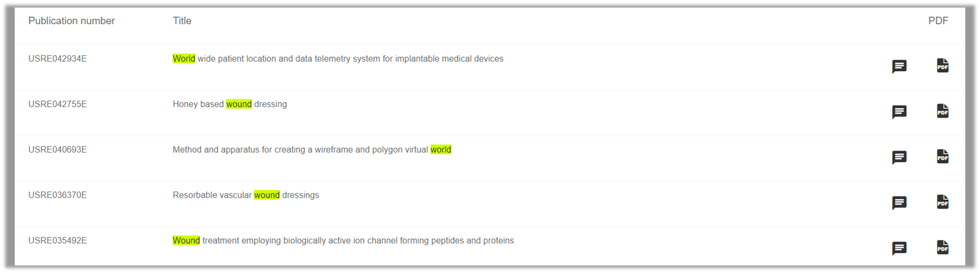Open publication number USRE036370E
Viewport: 980px width, 273px height.
58,195
